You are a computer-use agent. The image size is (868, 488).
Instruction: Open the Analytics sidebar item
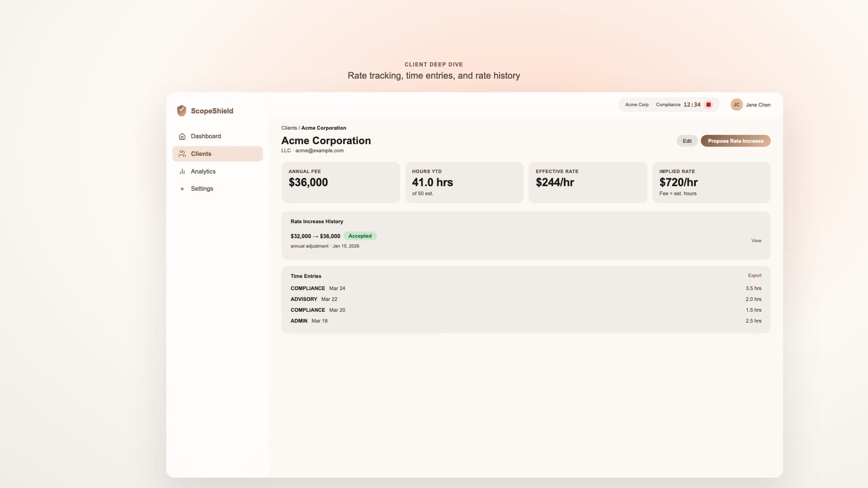click(203, 172)
